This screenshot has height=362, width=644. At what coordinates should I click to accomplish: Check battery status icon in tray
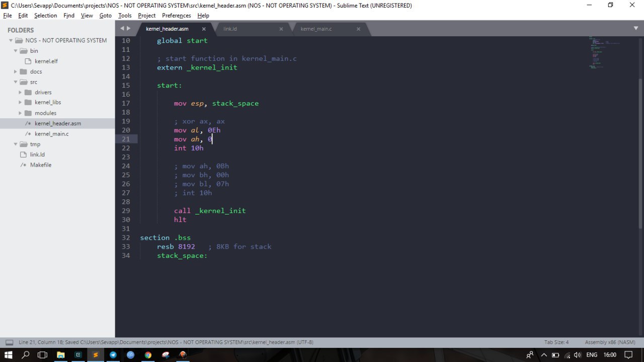555,355
